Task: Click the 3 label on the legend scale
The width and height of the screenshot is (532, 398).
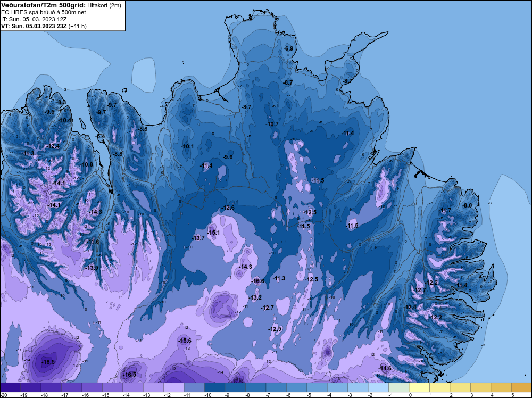Action: [471, 395]
